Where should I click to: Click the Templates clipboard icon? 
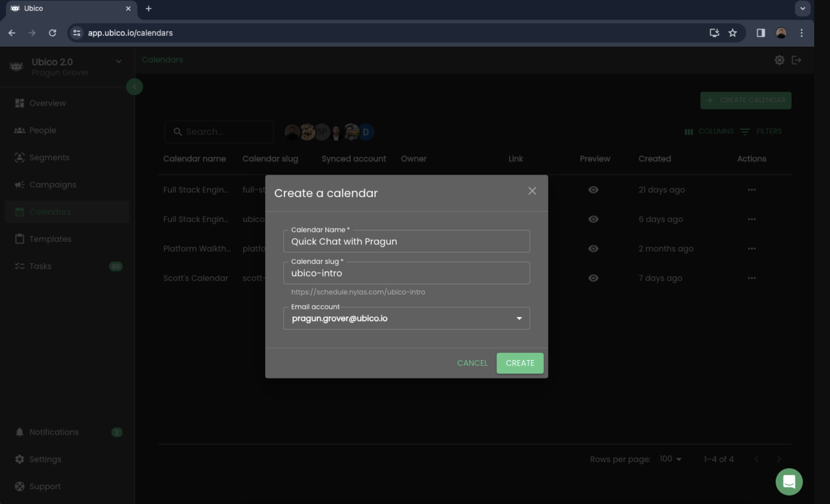coord(20,239)
